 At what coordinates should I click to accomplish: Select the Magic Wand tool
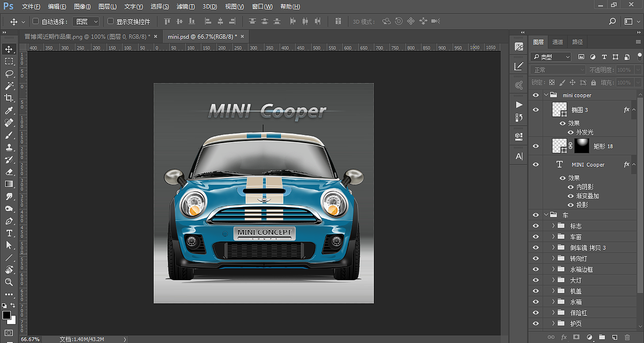coord(9,86)
